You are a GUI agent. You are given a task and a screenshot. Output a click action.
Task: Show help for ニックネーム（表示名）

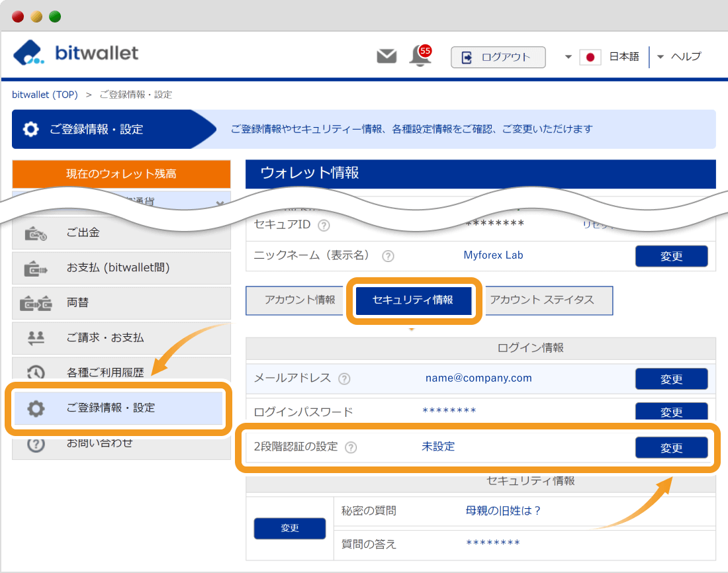(388, 256)
